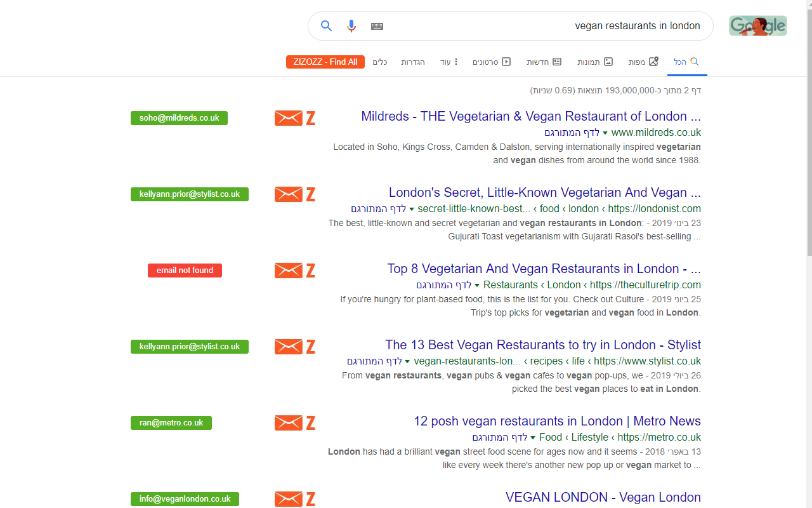The height and width of the screenshot is (508, 812).
Task: Click the Videos icon beside סרטונים
Action: pyautogui.click(x=506, y=61)
